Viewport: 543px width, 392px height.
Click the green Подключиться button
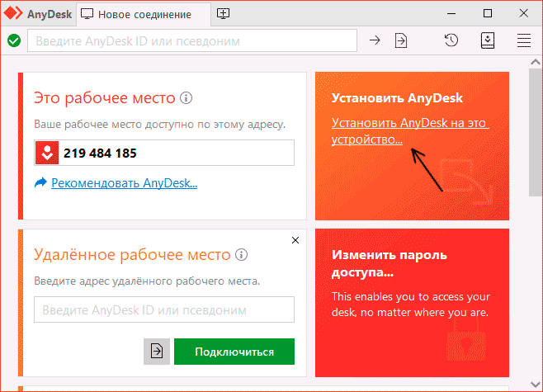(234, 352)
